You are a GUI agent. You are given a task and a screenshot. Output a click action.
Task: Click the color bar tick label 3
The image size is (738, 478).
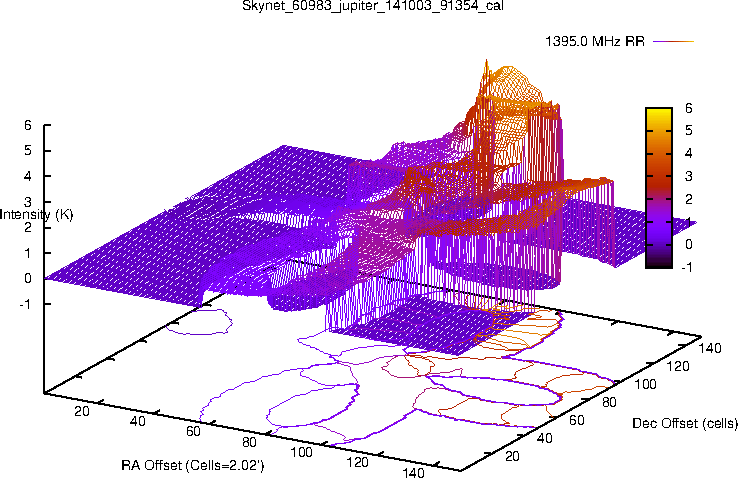(690, 176)
